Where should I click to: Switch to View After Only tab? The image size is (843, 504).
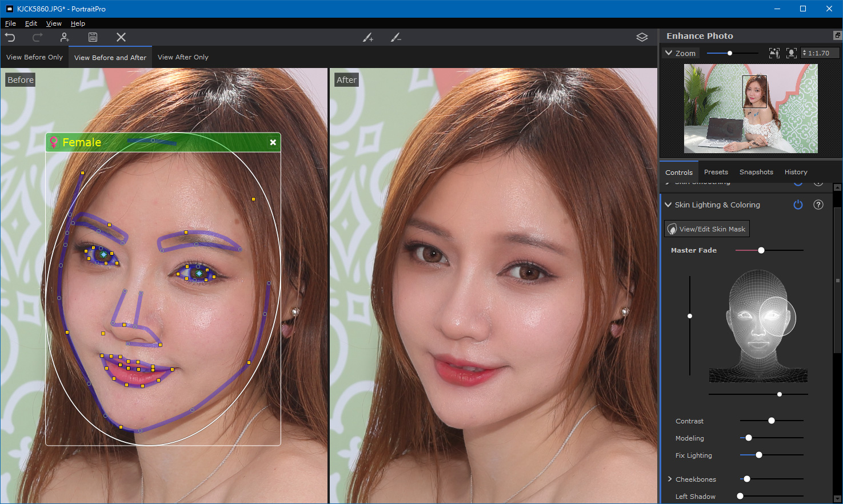(183, 57)
